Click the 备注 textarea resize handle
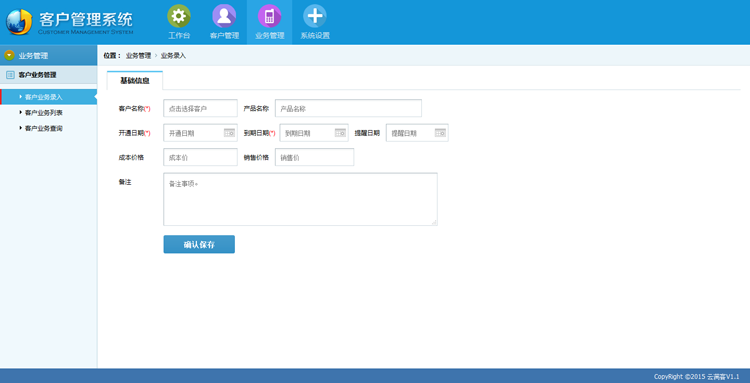750x383 pixels. [434, 222]
